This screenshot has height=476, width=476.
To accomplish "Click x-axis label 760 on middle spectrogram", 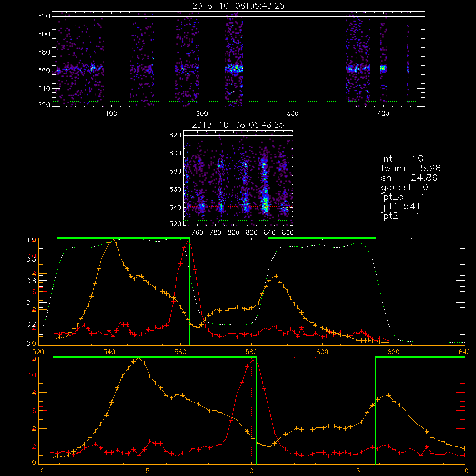I will pos(198,233).
